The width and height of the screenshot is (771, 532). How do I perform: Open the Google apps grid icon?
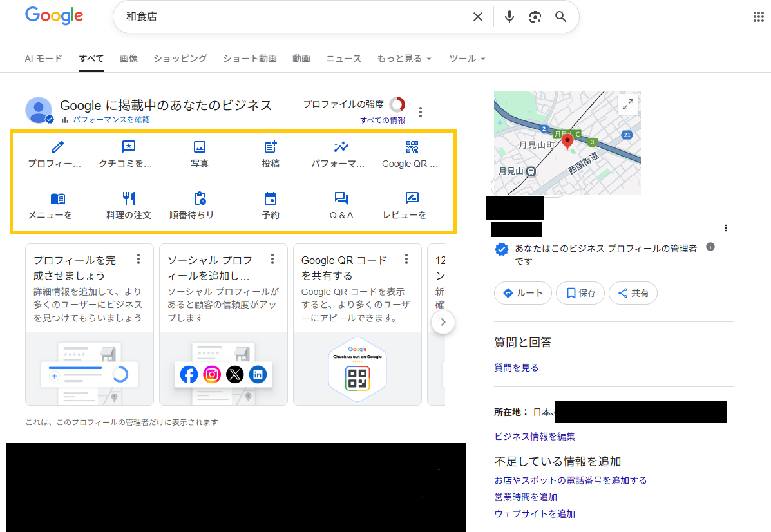point(758,17)
